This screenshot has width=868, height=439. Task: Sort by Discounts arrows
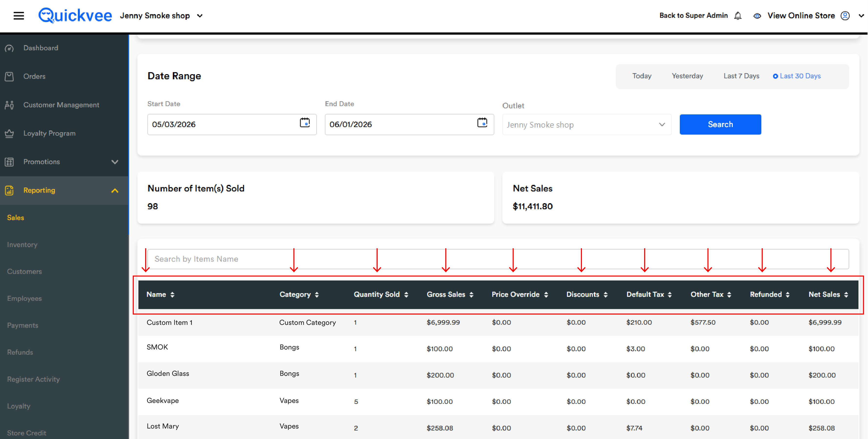[x=606, y=295]
